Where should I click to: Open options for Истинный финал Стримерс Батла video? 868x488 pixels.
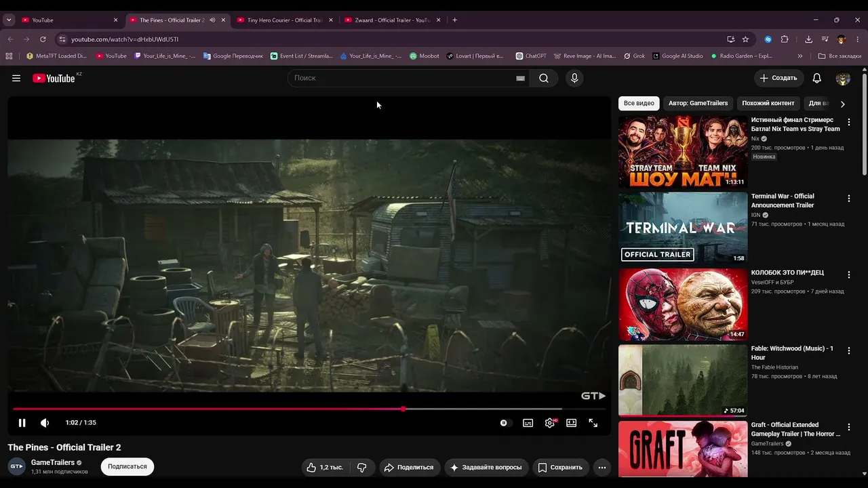848,122
